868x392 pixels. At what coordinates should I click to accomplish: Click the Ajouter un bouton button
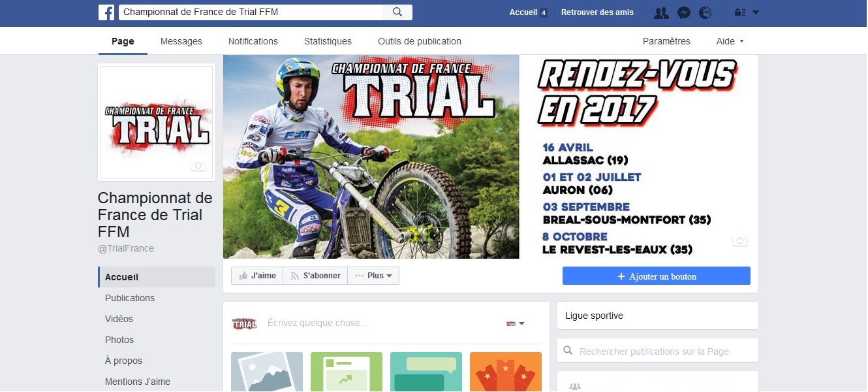point(657,276)
